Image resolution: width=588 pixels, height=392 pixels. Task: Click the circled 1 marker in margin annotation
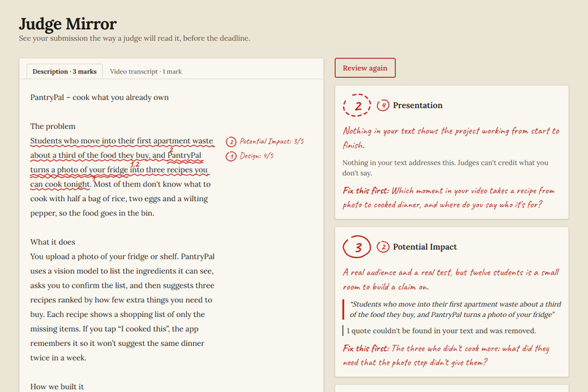coord(231,156)
